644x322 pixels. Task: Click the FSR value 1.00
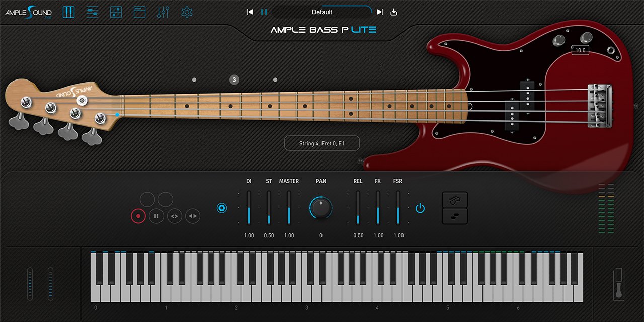point(398,235)
